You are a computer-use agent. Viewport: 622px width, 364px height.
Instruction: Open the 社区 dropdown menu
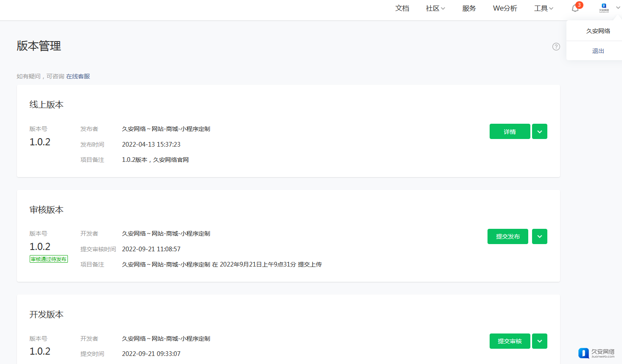[435, 8]
